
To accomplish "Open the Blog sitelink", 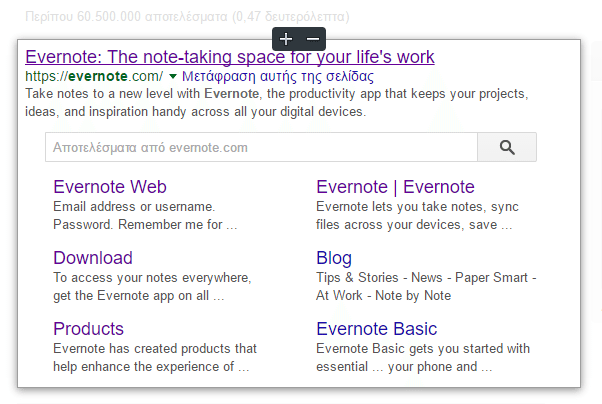I will coord(334,258).
